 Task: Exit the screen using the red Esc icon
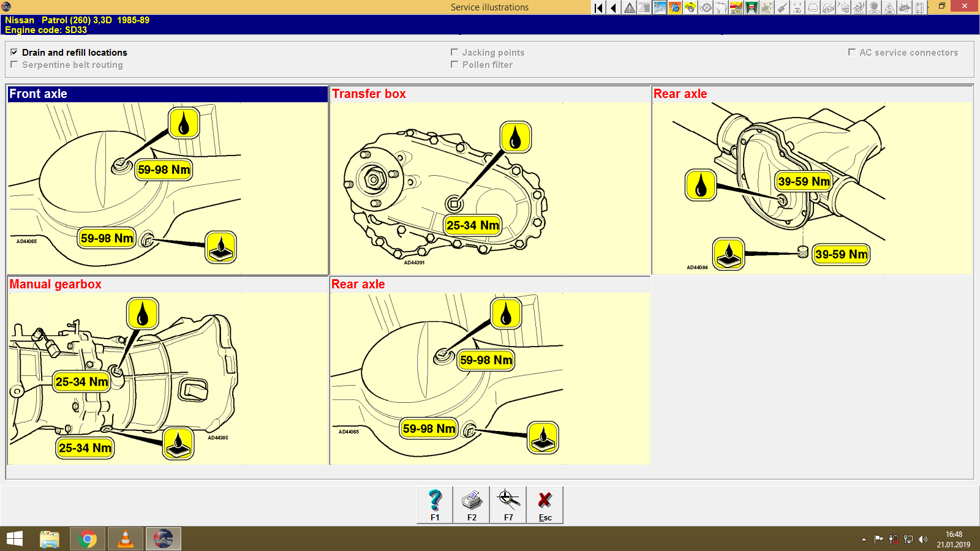(x=545, y=503)
